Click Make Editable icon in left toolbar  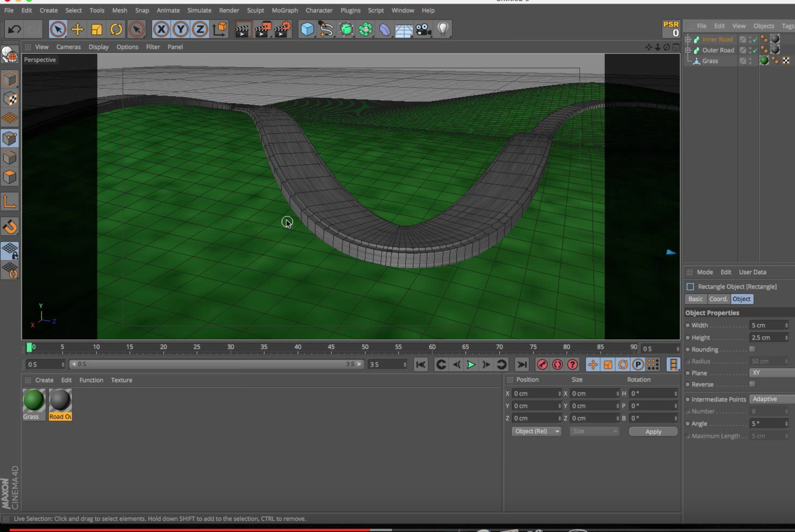tap(10, 55)
